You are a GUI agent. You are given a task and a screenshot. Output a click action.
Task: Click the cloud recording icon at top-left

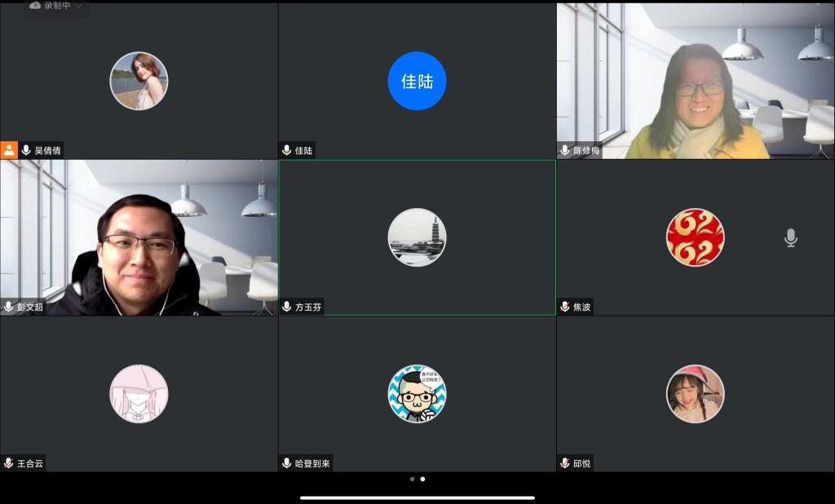click(x=35, y=6)
